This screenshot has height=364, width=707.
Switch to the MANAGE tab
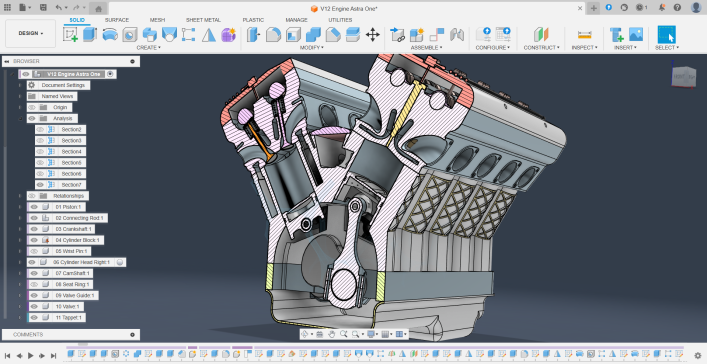click(296, 20)
